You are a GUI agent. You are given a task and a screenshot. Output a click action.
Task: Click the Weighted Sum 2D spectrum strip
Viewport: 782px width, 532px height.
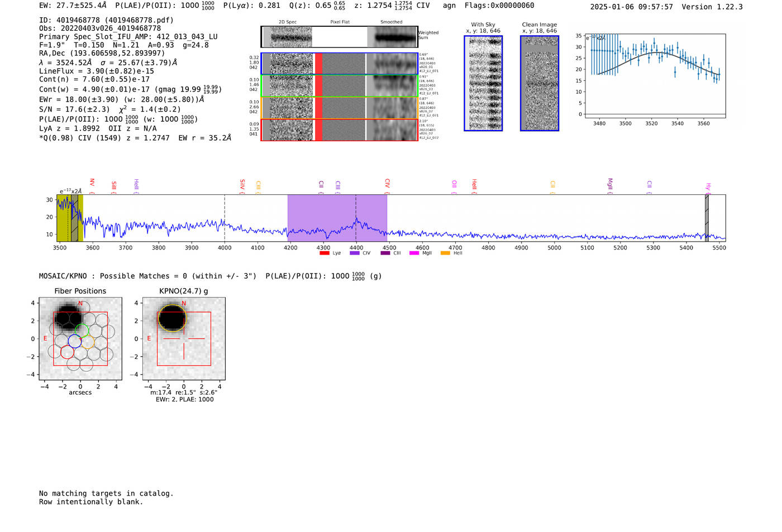click(x=339, y=37)
